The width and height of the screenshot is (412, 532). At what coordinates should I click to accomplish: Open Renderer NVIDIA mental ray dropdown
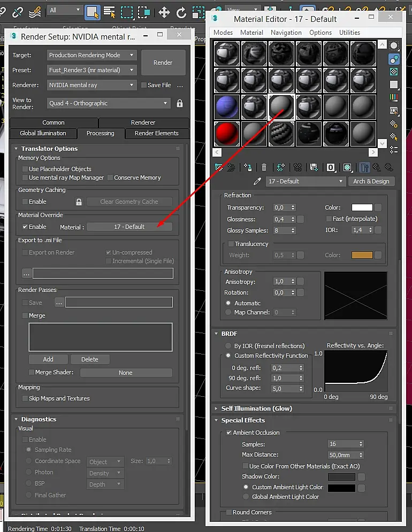pos(91,85)
